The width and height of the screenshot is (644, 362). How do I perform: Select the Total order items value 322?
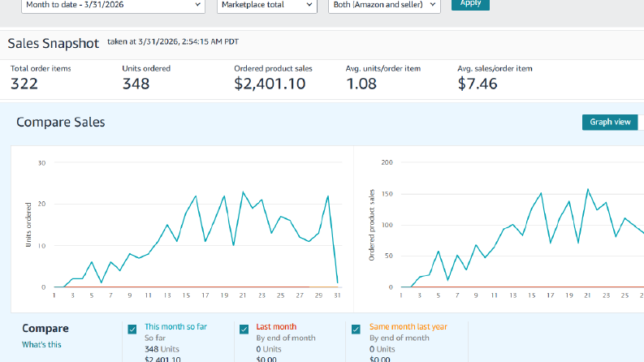24,84
